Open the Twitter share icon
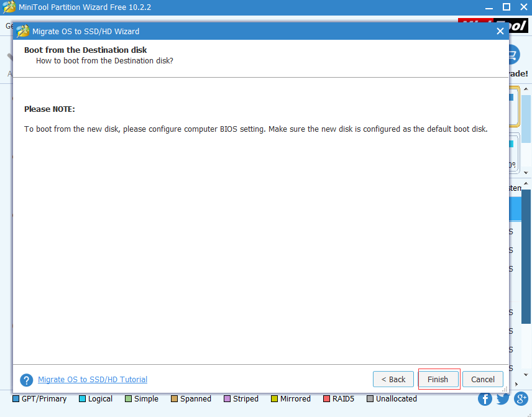 click(503, 399)
